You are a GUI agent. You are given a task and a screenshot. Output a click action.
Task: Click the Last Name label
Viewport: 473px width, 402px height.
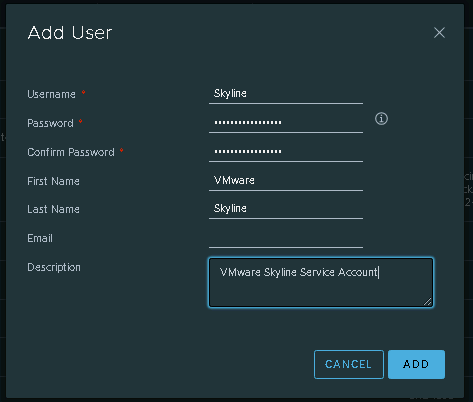pos(53,209)
